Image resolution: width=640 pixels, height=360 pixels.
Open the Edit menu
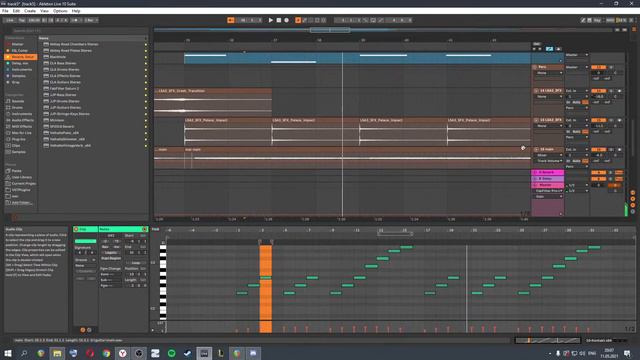pos(16,11)
